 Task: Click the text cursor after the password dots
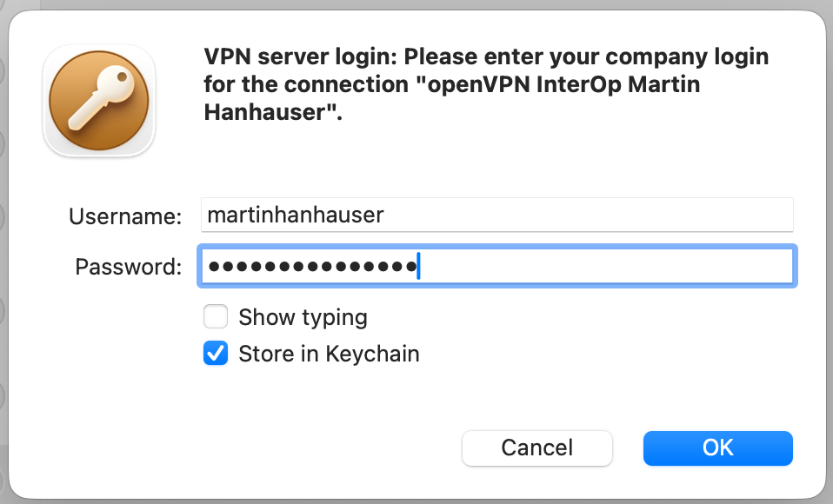[418, 266]
